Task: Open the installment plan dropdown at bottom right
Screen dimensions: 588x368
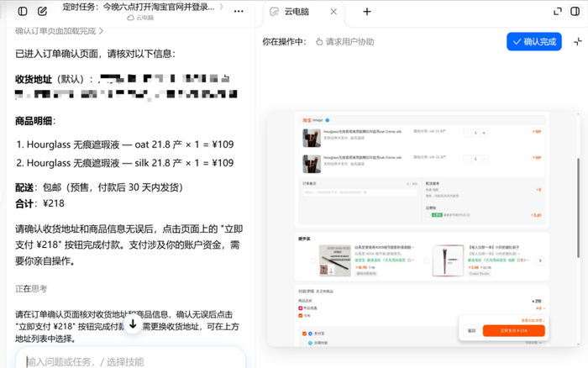Action: click(533, 343)
